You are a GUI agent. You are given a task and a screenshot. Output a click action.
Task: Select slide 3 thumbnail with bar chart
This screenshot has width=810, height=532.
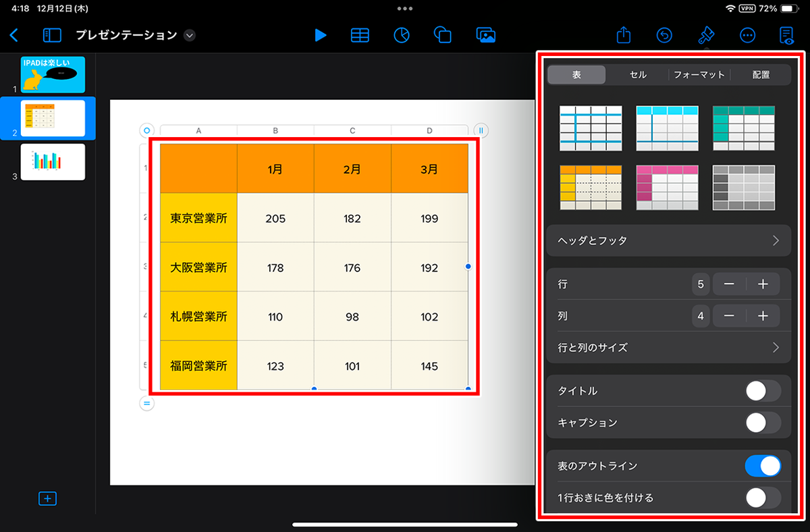coord(53,162)
